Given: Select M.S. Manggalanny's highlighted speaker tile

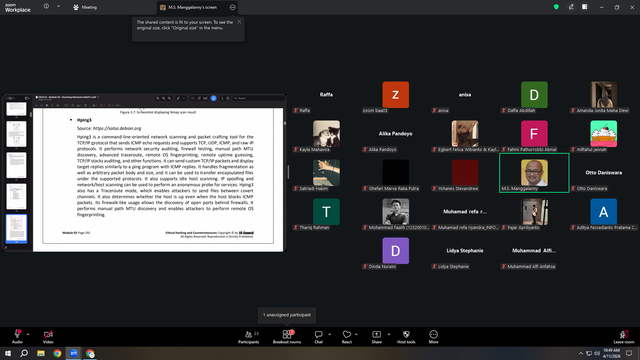Looking at the screenshot, I should coord(534,173).
